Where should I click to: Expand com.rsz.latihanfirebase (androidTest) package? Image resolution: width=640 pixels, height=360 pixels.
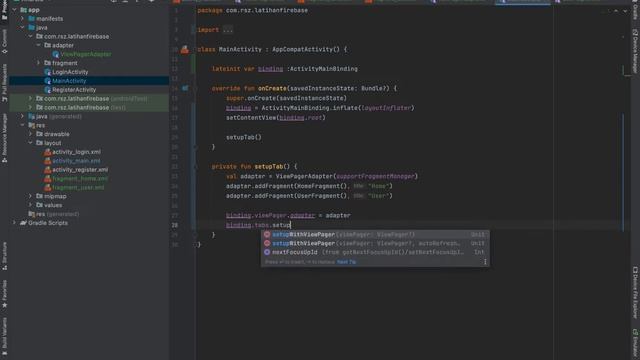point(31,98)
